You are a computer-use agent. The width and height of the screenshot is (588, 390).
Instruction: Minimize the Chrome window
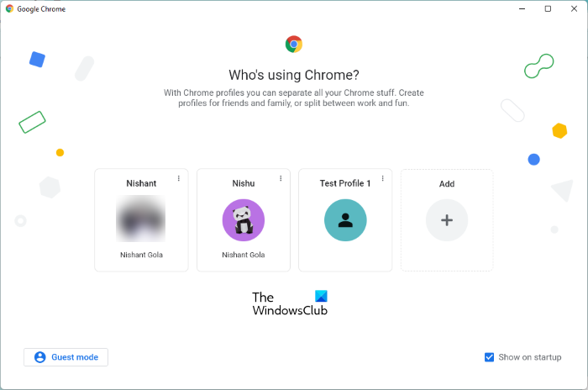pyautogui.click(x=523, y=8)
